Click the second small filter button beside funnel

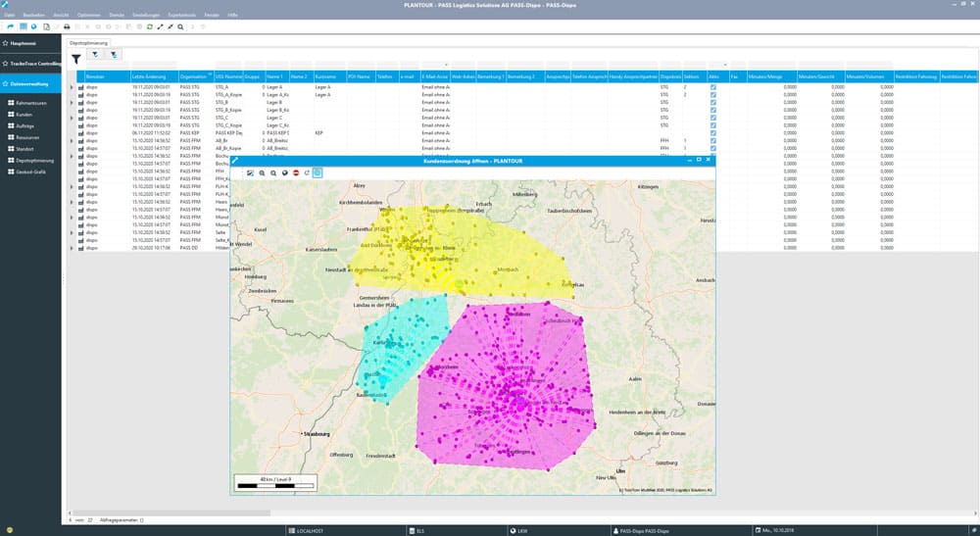[113, 55]
